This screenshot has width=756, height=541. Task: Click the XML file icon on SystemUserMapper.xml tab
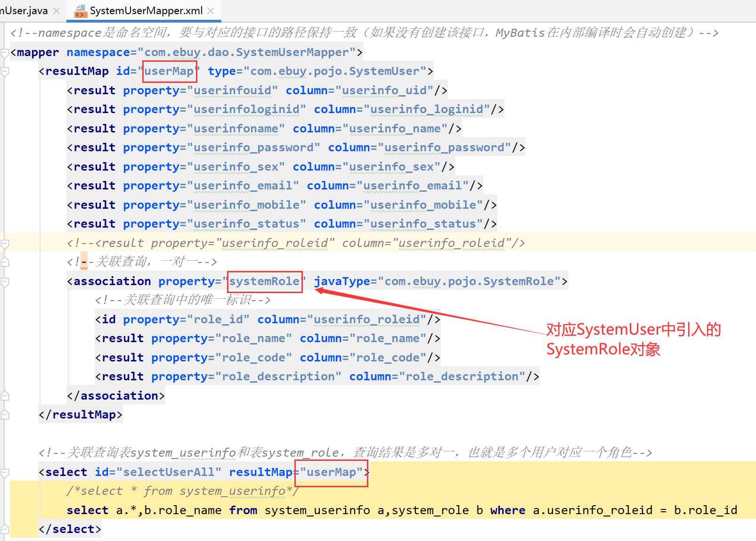81,11
